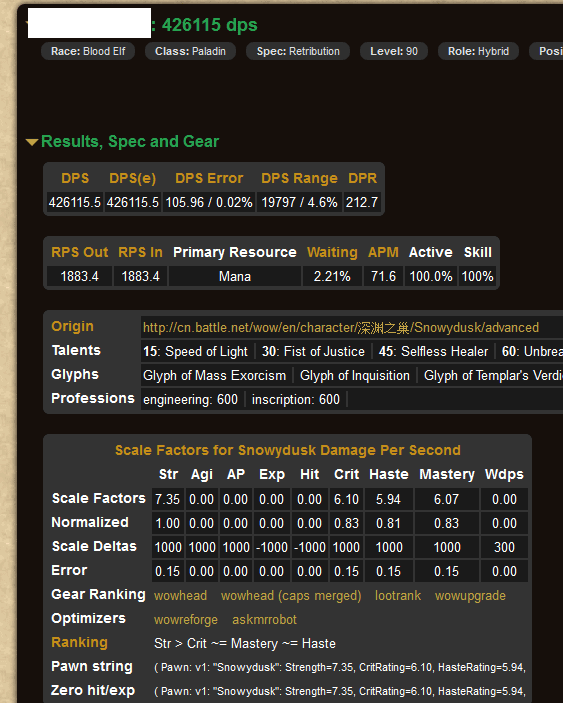Open the lootrank gear ranking link
This screenshot has width=563, height=703.
point(398,595)
